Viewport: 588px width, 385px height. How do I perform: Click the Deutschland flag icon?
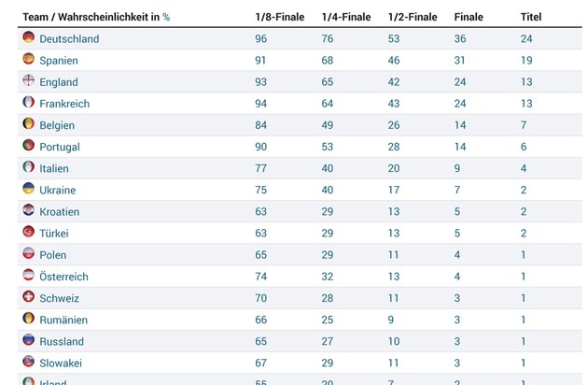29,38
